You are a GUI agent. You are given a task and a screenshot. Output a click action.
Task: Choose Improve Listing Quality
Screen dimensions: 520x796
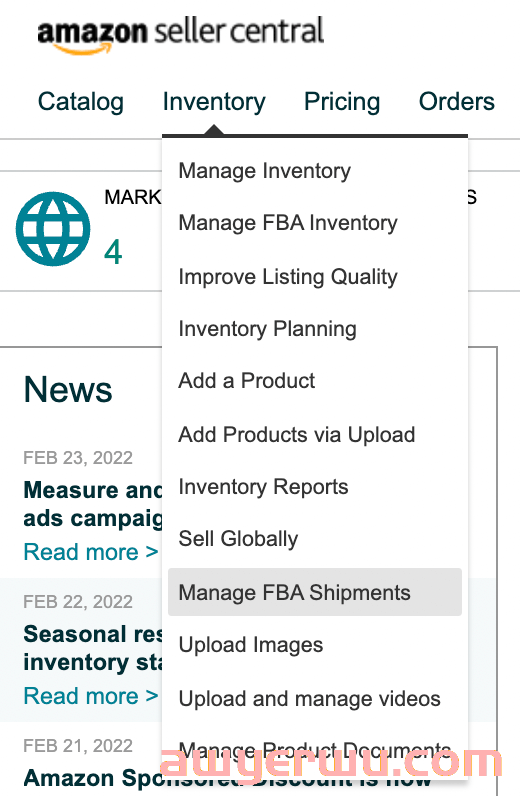tap(288, 277)
